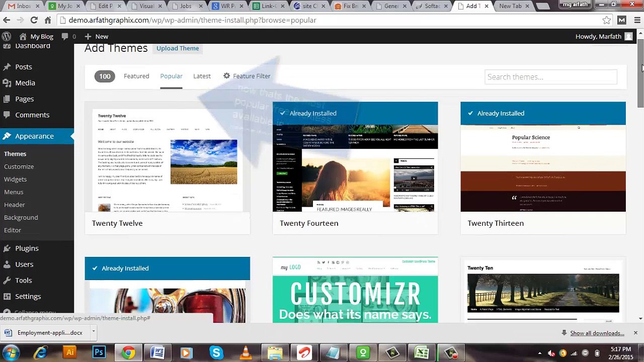The height and width of the screenshot is (362, 644).
Task: Open the Windows Start button
Action: [11, 352]
